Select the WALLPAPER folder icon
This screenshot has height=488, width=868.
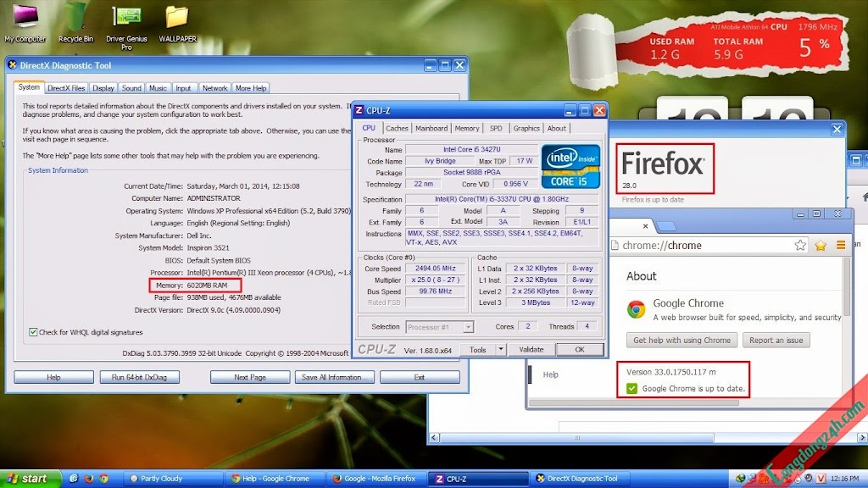point(177,22)
